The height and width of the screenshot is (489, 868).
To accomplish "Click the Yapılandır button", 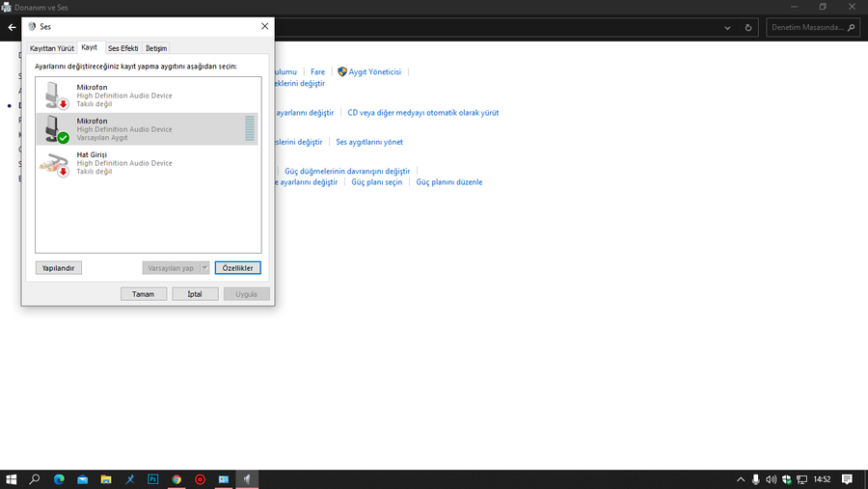I will point(58,268).
